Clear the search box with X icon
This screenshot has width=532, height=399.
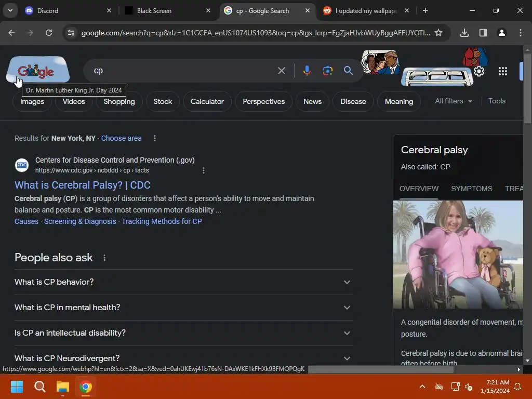[281, 71]
